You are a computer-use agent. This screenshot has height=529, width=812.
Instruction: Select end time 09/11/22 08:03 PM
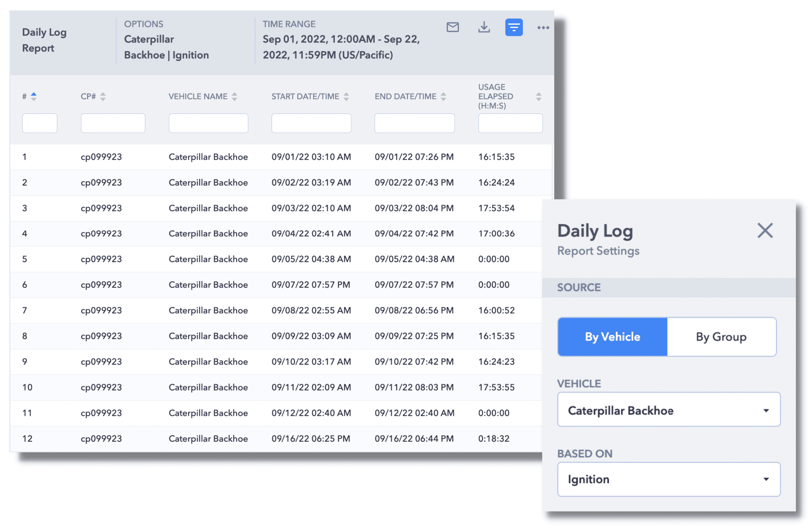(x=414, y=388)
